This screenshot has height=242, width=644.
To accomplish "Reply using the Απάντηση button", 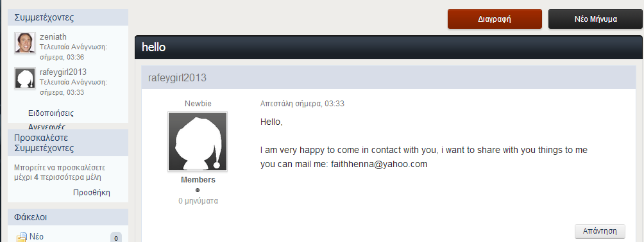I will click(x=600, y=231).
